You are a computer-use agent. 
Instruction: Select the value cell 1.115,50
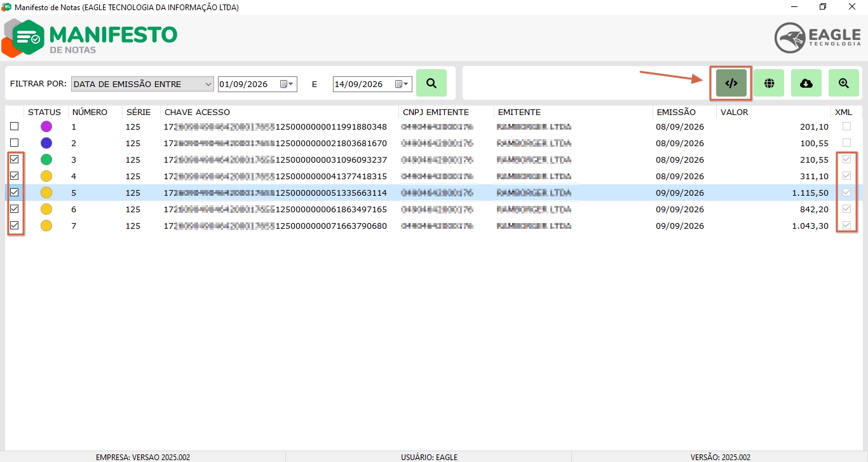[809, 193]
